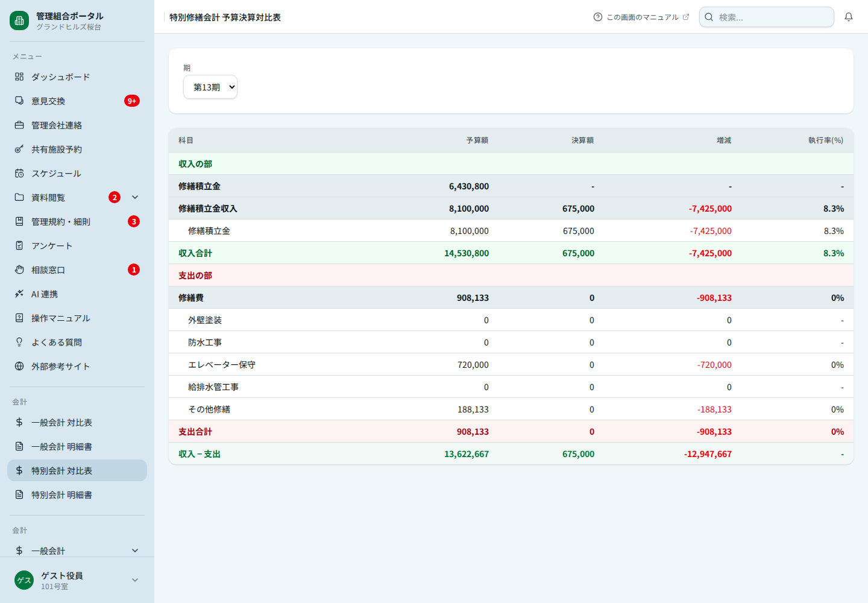Click the Dashboard grid icon
The height and width of the screenshot is (603, 868).
pyautogui.click(x=19, y=77)
